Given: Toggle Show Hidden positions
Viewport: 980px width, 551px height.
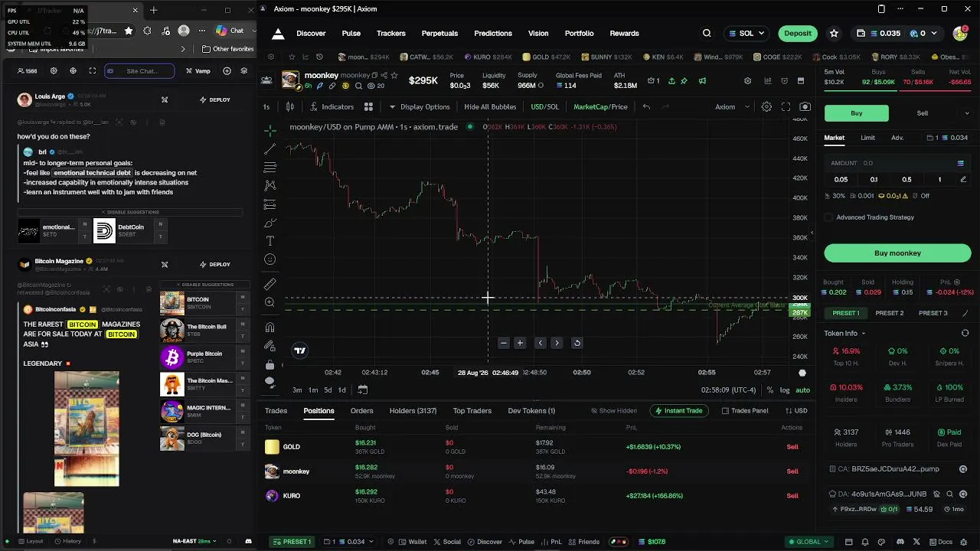Looking at the screenshot, I should click(x=613, y=411).
